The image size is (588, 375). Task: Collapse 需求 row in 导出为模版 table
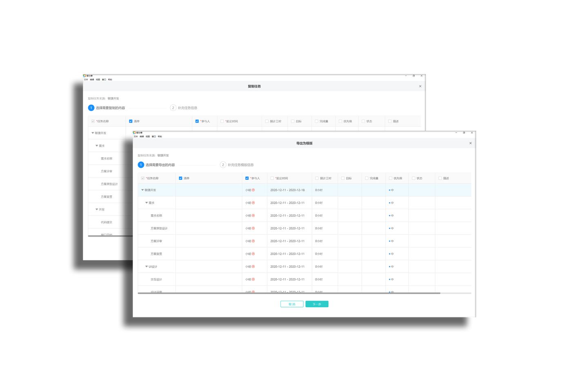[147, 203]
